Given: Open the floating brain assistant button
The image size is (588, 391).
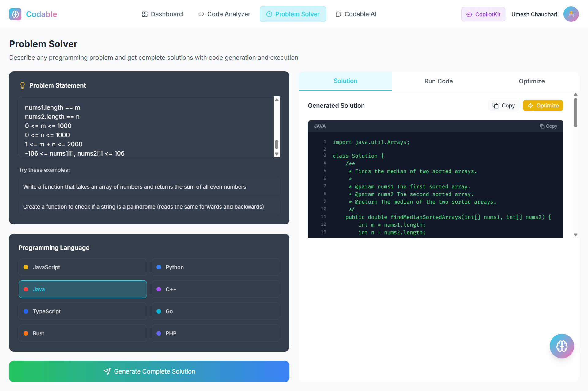Looking at the screenshot, I should click(562, 346).
